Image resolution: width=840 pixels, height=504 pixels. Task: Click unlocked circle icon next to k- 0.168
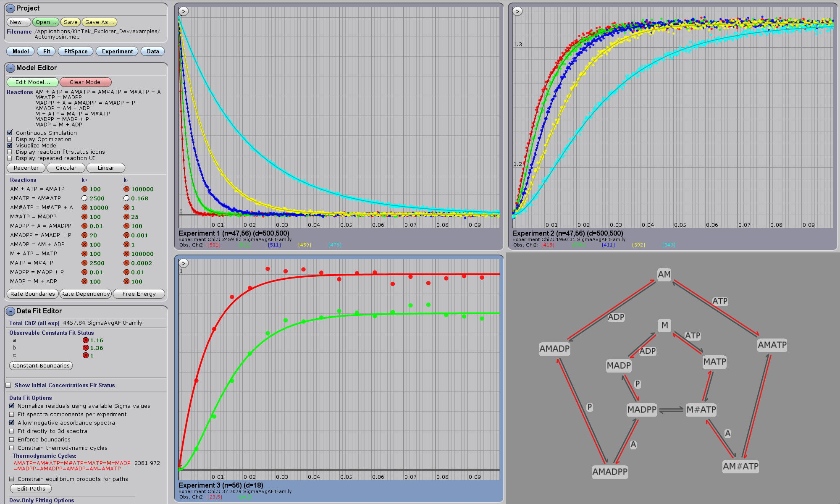126,198
